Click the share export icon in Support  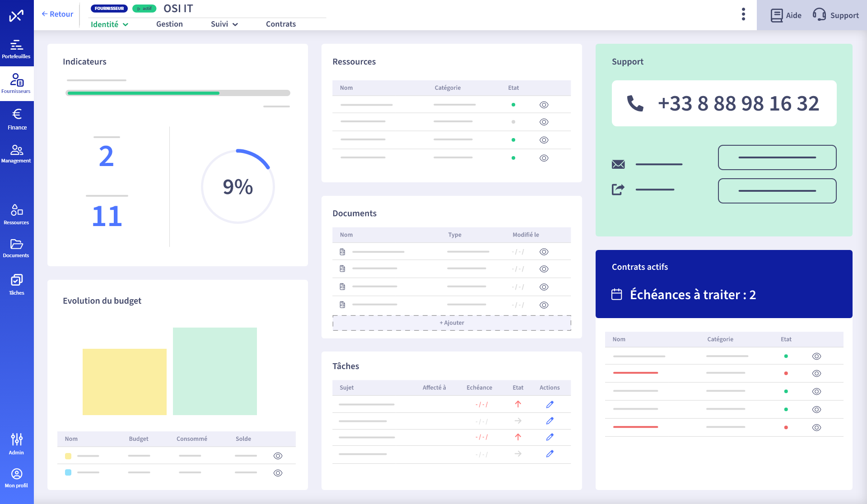pyautogui.click(x=618, y=190)
